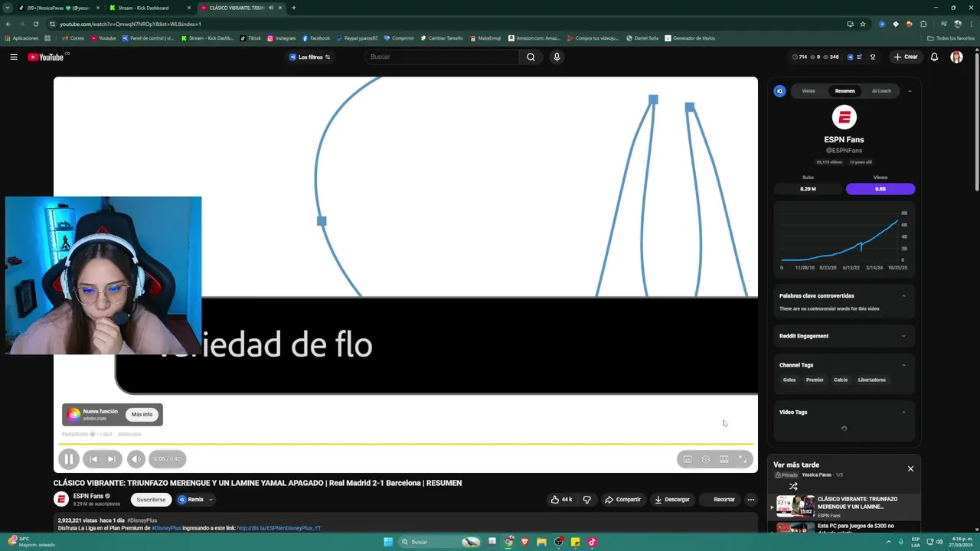Switch to the Vistas tab
Image resolution: width=980 pixels, height=551 pixels.
(808, 91)
